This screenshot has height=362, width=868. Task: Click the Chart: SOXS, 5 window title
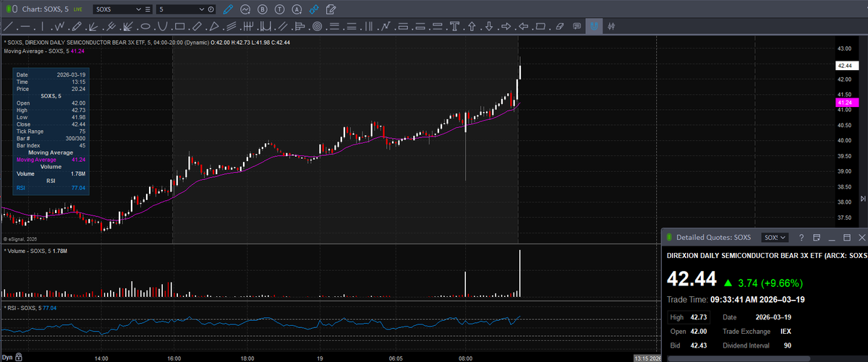click(x=47, y=9)
